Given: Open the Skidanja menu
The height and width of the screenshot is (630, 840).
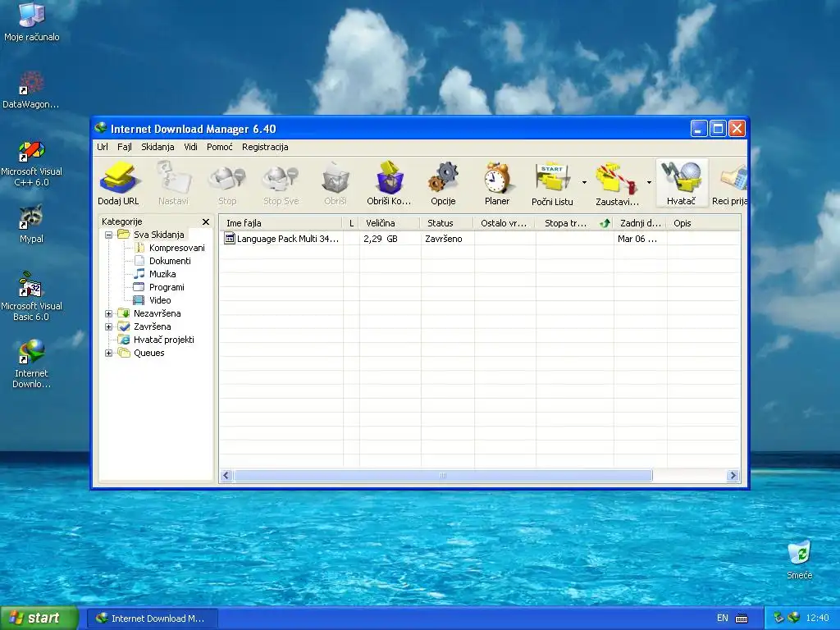Looking at the screenshot, I should pyautogui.click(x=157, y=147).
